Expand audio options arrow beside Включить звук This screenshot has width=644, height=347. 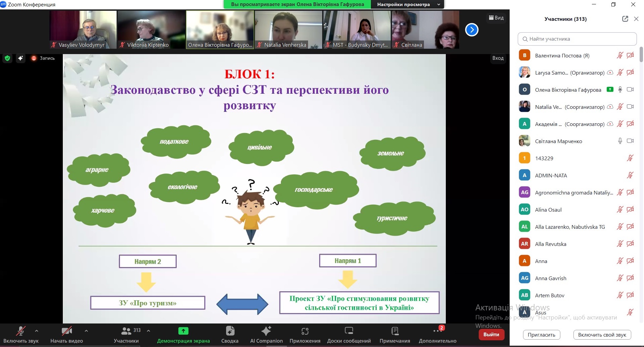coord(37,331)
